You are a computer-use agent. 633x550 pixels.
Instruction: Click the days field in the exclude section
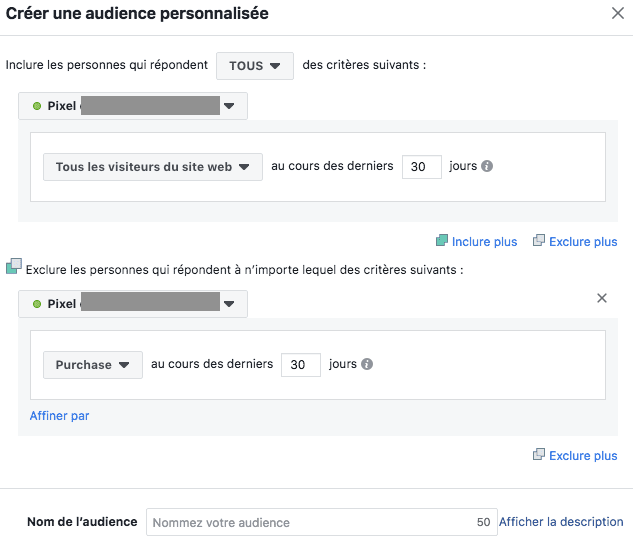click(301, 365)
